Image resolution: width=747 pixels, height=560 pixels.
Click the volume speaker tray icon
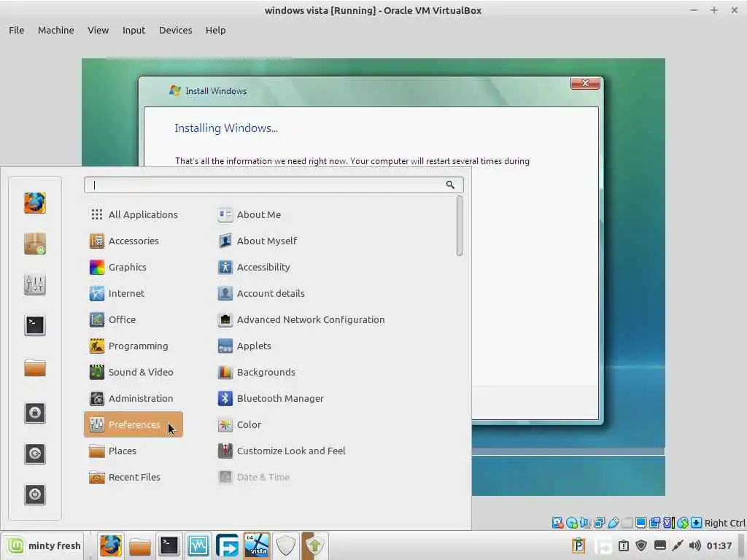(x=694, y=545)
